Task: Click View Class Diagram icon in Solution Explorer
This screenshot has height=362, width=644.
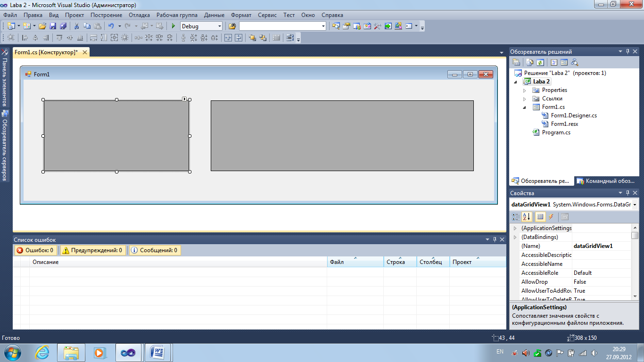Action: click(574, 62)
